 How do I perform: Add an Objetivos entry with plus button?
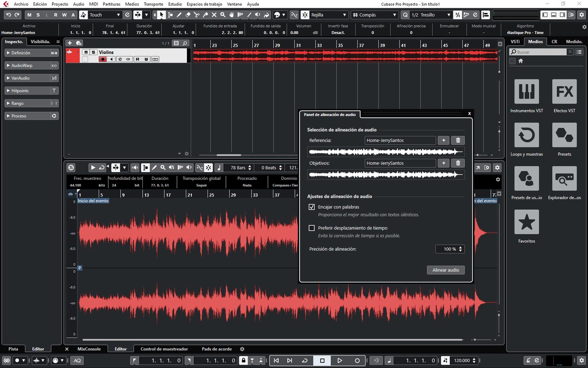tap(443, 163)
